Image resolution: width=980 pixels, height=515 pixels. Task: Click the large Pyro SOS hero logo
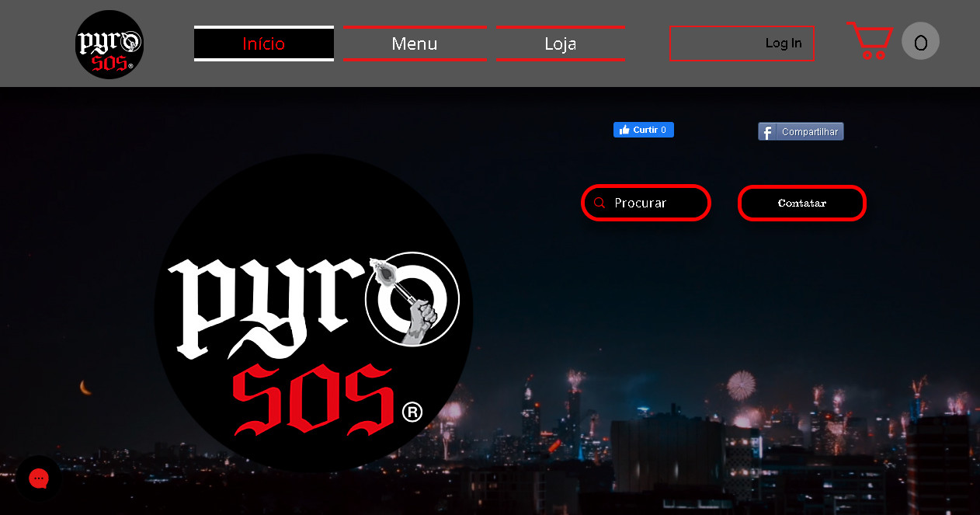point(314,314)
